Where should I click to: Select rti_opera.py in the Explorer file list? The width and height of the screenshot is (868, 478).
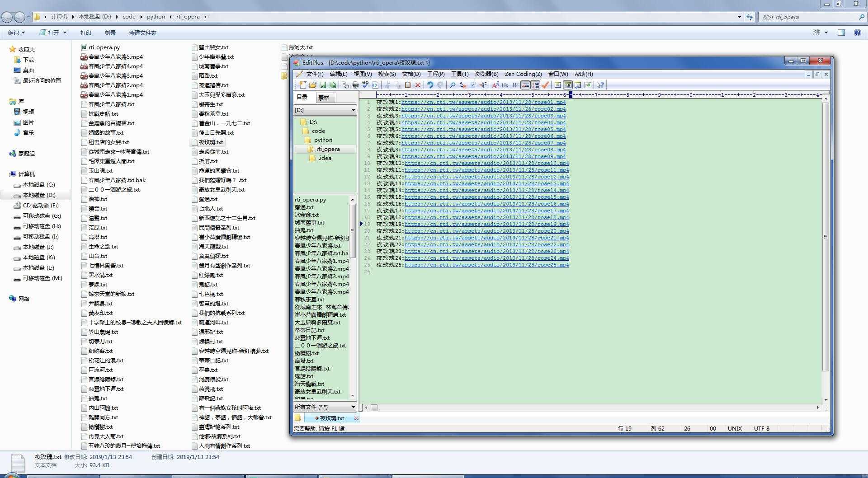point(100,47)
